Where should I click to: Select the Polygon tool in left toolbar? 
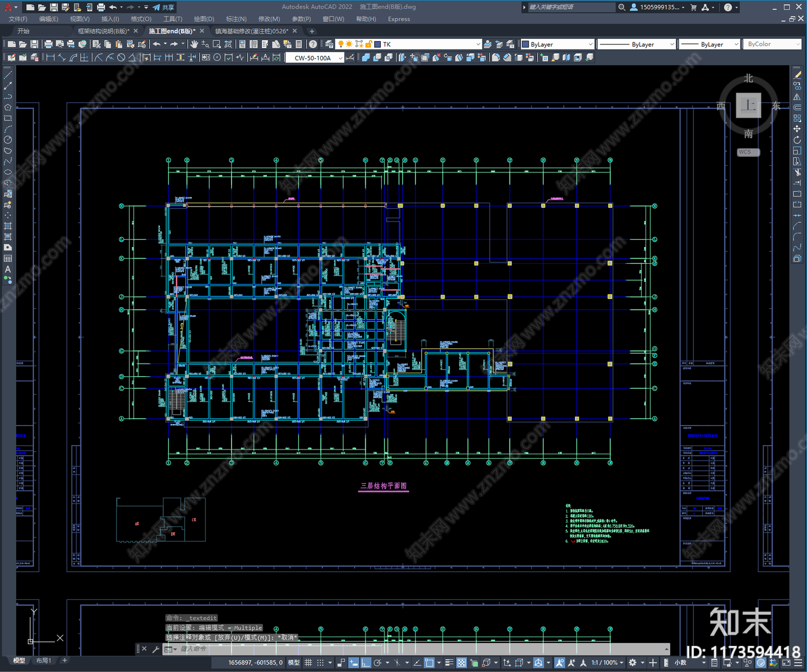pyautogui.click(x=8, y=107)
